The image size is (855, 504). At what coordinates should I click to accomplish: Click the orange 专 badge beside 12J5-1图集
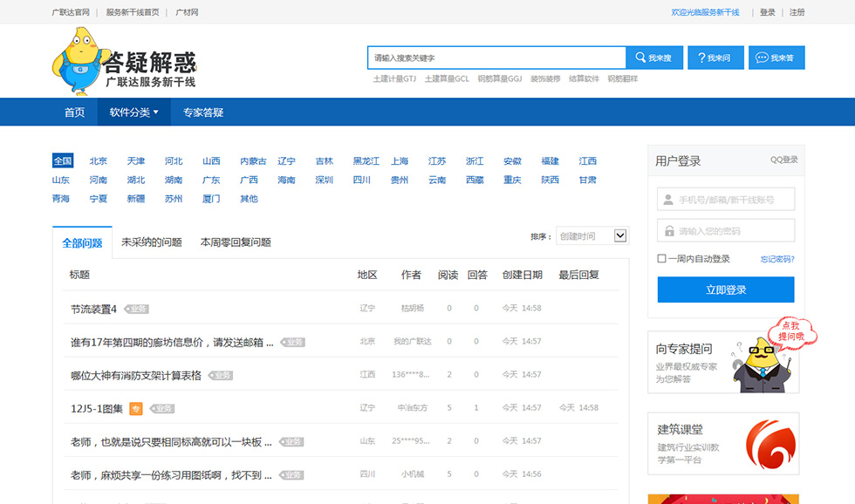(x=136, y=408)
